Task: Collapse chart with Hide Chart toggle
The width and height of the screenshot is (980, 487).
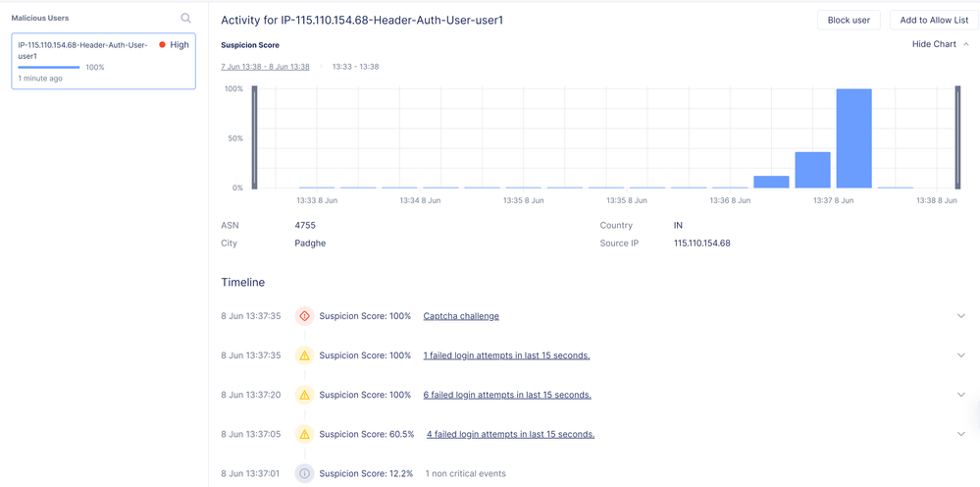Action: click(940, 44)
